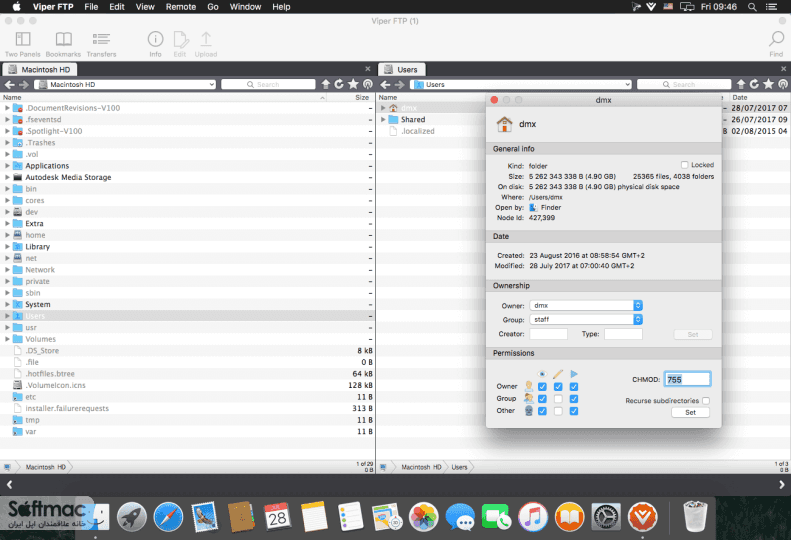This screenshot has width=791, height=540.
Task: Select the Users tab
Action: pos(402,69)
